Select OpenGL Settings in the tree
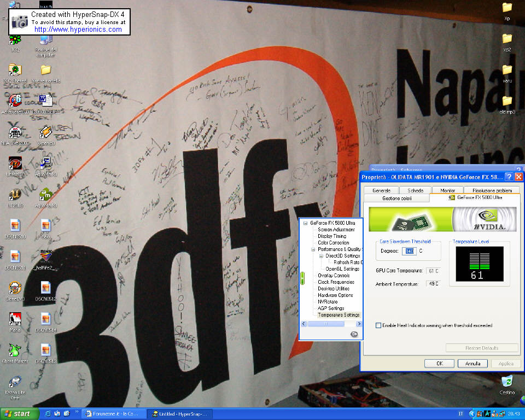The image size is (525, 420). point(342,269)
